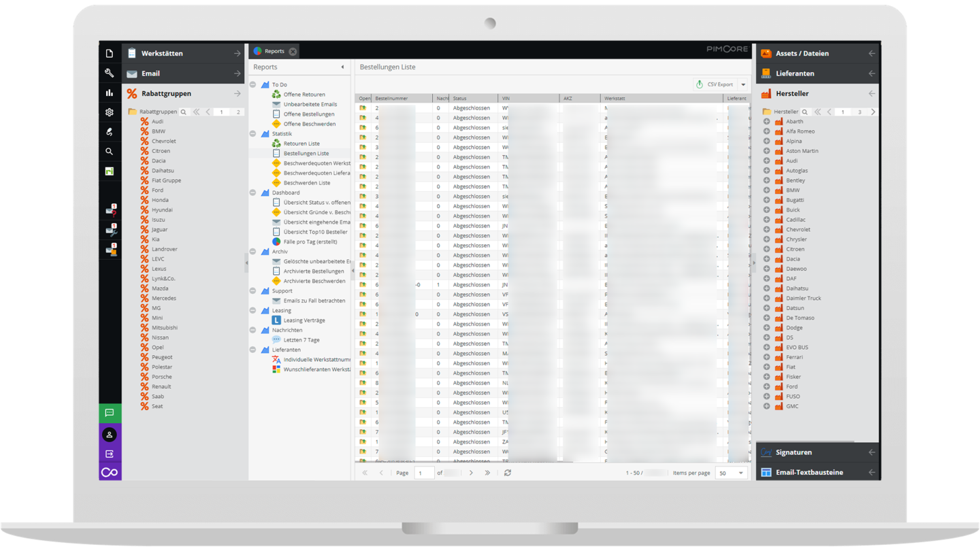Open the CSV Export dropdown arrow

pos(744,84)
